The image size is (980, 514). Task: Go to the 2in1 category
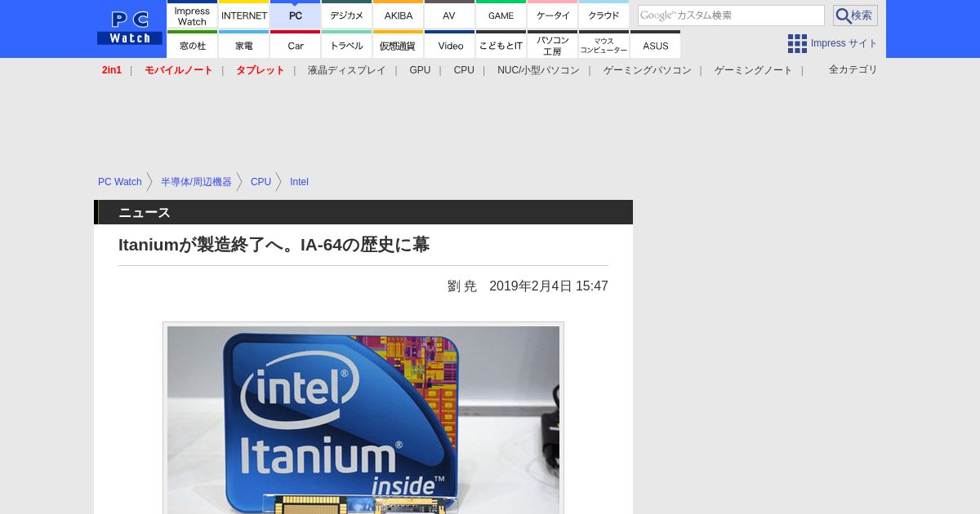point(112,70)
